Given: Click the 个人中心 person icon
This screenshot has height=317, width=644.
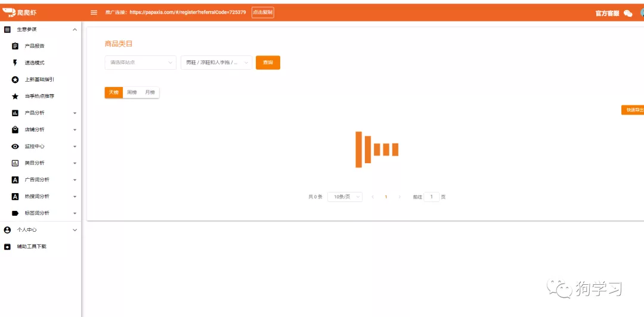Looking at the screenshot, I should coord(7,230).
